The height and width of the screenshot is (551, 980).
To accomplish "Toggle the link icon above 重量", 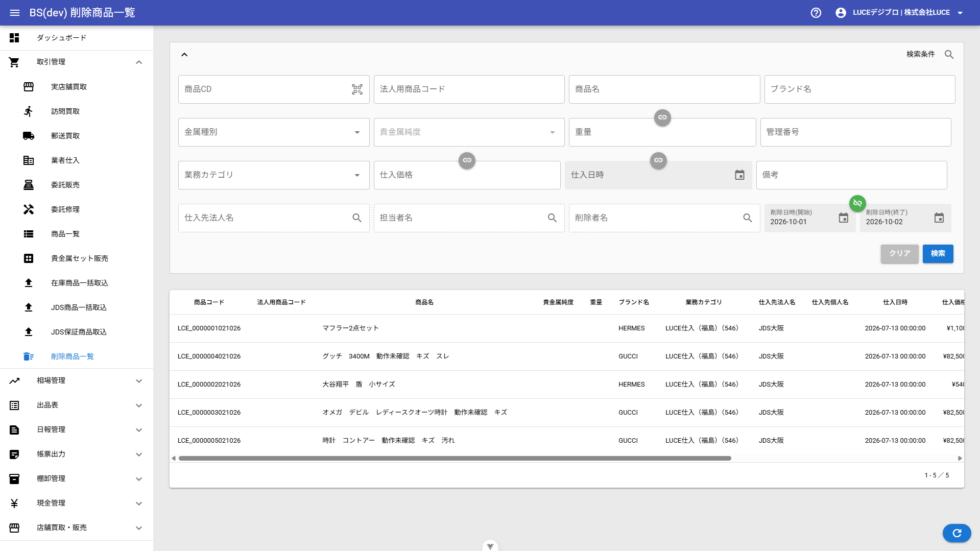I will 662,117.
